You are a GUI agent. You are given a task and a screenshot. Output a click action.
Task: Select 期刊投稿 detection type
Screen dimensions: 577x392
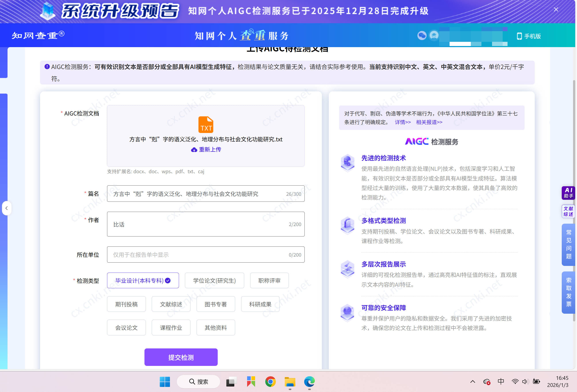tap(126, 304)
